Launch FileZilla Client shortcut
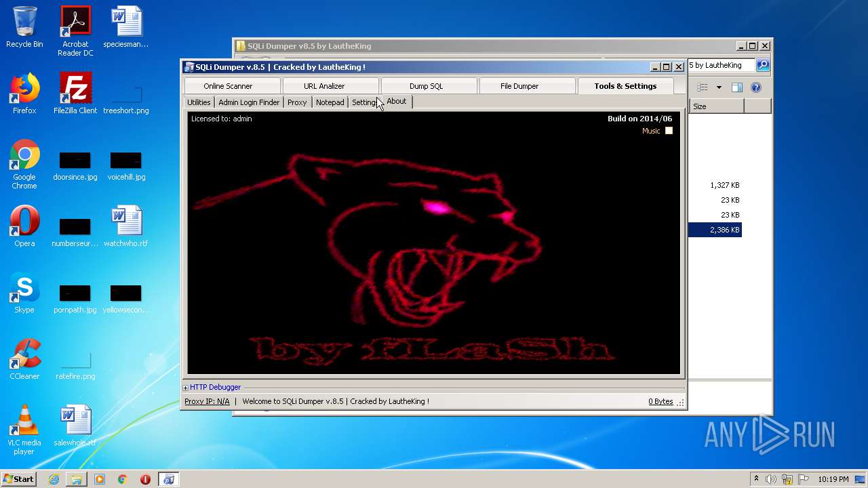 pos(75,94)
